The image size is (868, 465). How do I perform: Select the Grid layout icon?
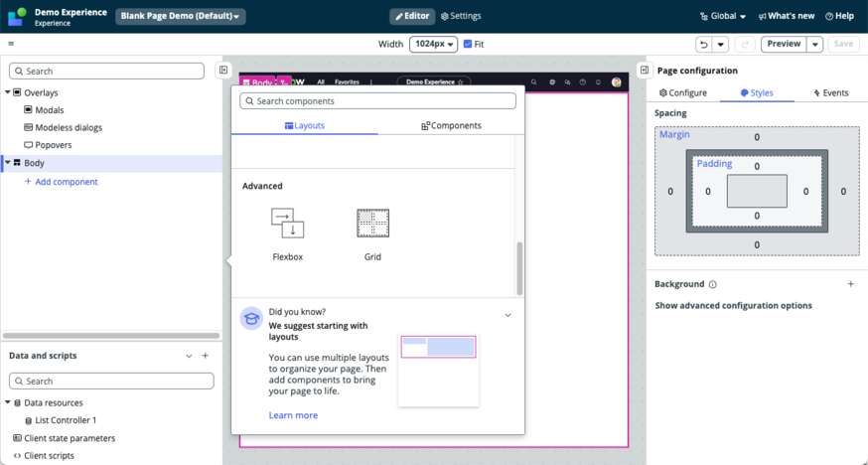372,224
